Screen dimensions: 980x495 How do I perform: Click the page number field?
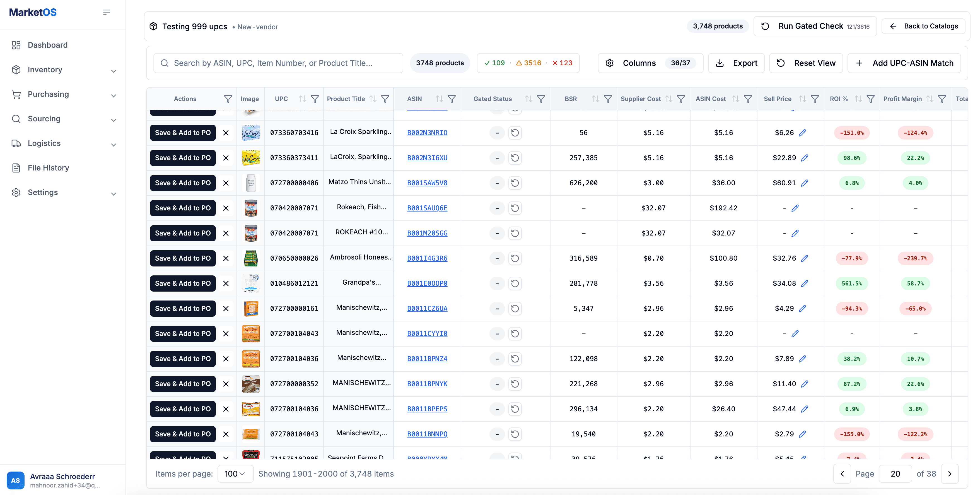(895, 474)
